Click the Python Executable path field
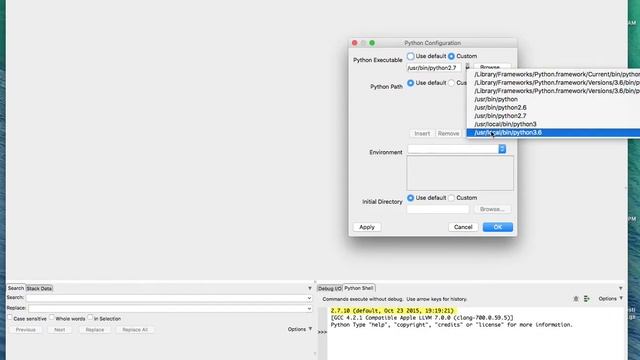This screenshot has width=640, height=360. click(434, 68)
